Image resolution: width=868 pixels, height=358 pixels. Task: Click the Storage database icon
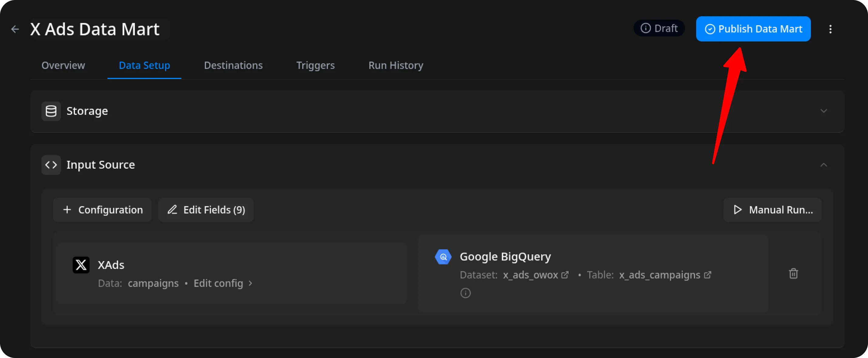click(51, 111)
